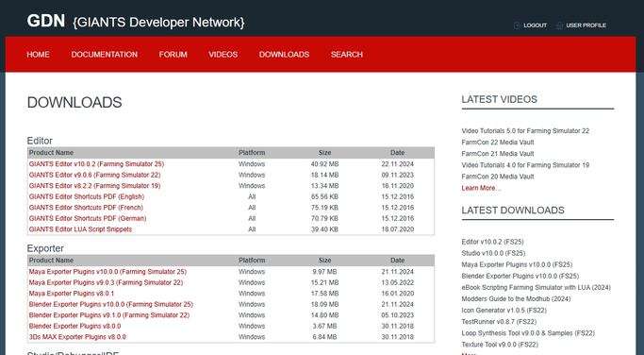Open FarmCon 20 Media Vault link
Screen dimensions: 644x355
(498, 177)
